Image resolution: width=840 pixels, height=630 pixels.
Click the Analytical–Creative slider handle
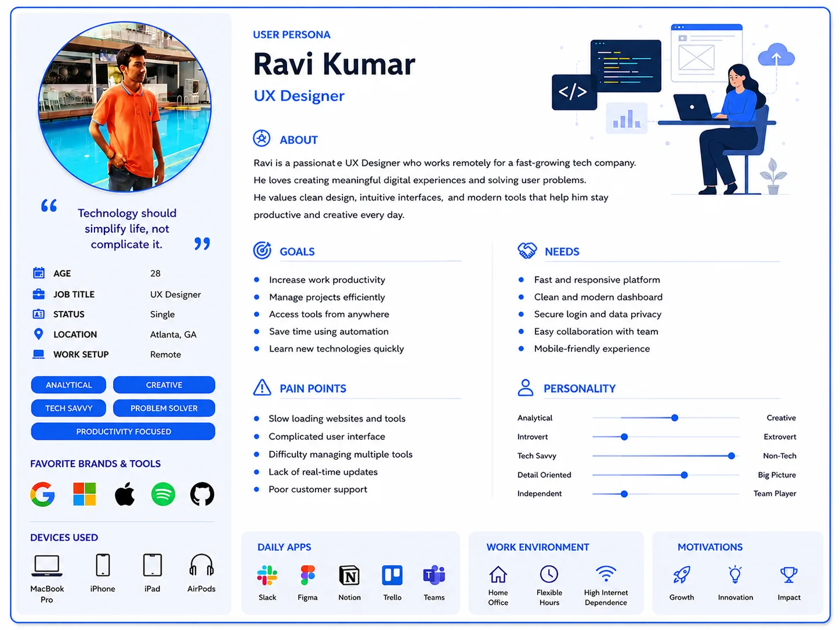pyautogui.click(x=675, y=418)
